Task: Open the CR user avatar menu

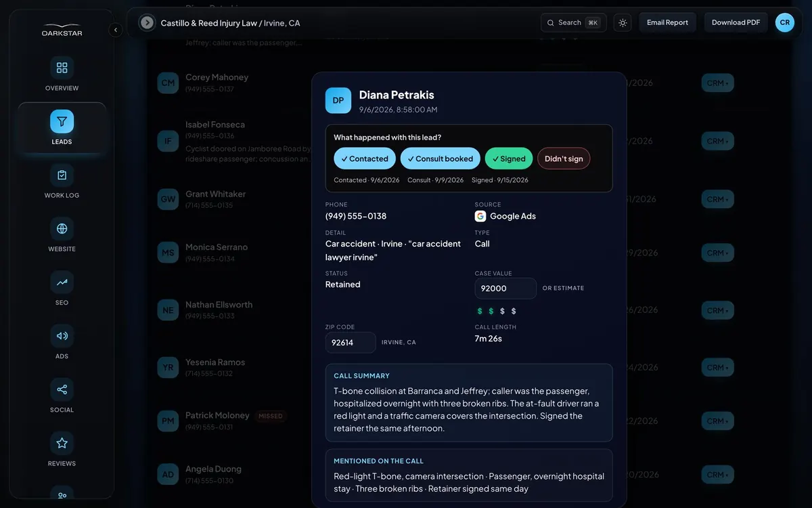Action: (x=785, y=22)
